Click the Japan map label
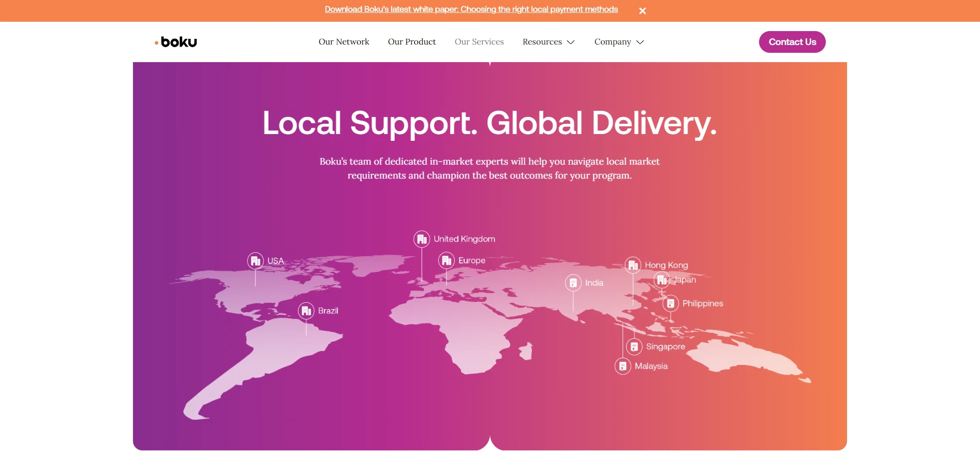Image resolution: width=980 pixels, height=468 pixels. [685, 280]
